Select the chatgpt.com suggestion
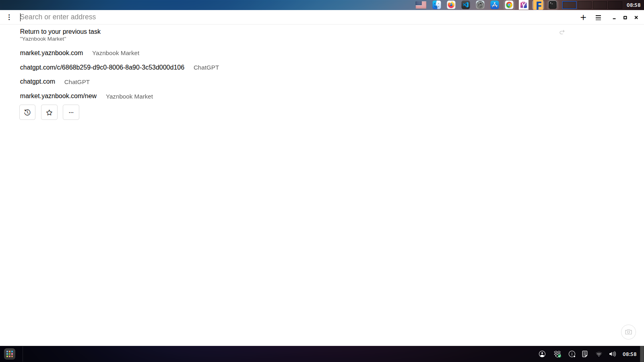Image resolution: width=644 pixels, height=362 pixels. pos(37,81)
